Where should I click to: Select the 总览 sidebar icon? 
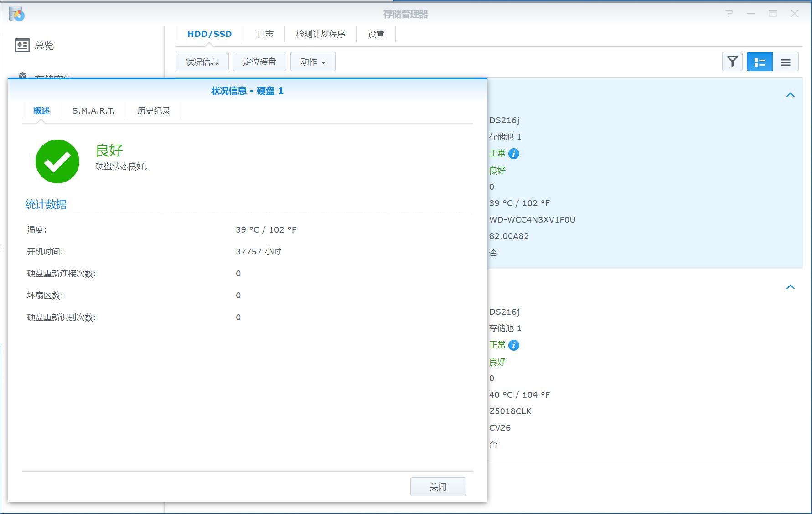click(22, 45)
